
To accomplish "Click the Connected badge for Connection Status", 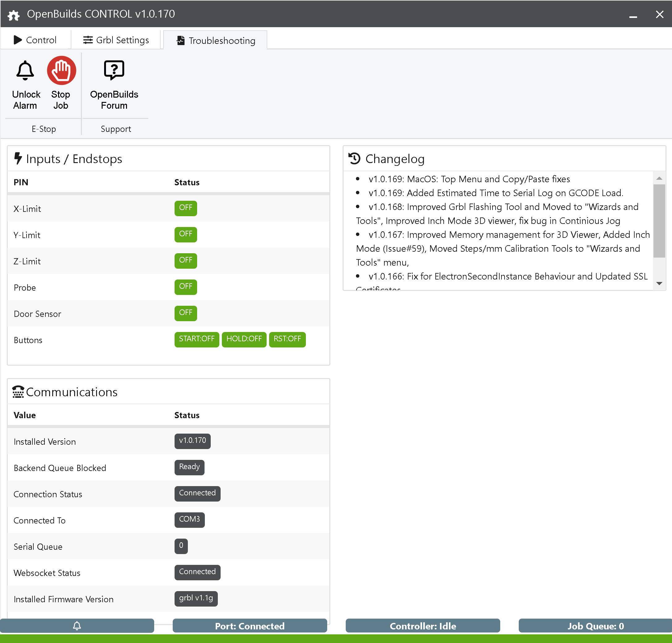I will coord(197,494).
